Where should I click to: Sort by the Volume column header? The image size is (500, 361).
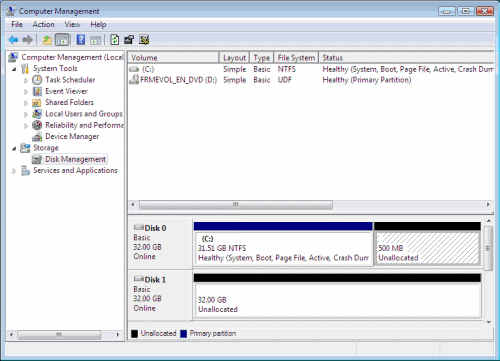pyautogui.click(x=173, y=58)
